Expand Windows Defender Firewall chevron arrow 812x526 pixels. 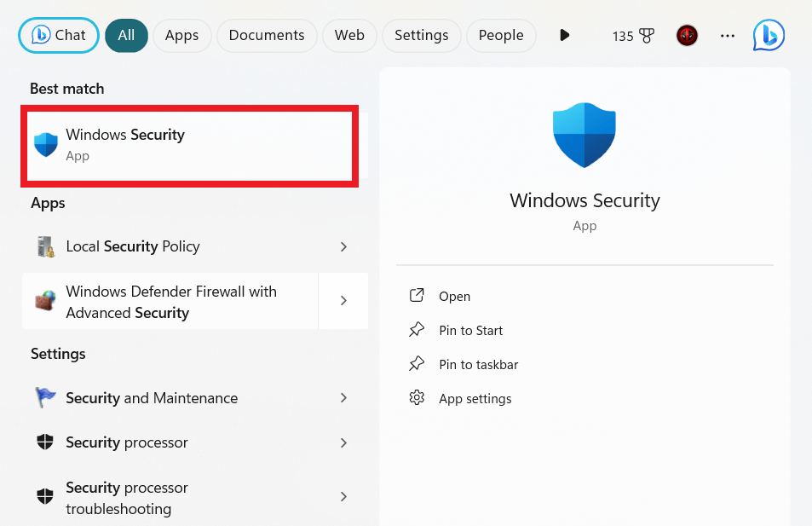(x=343, y=301)
